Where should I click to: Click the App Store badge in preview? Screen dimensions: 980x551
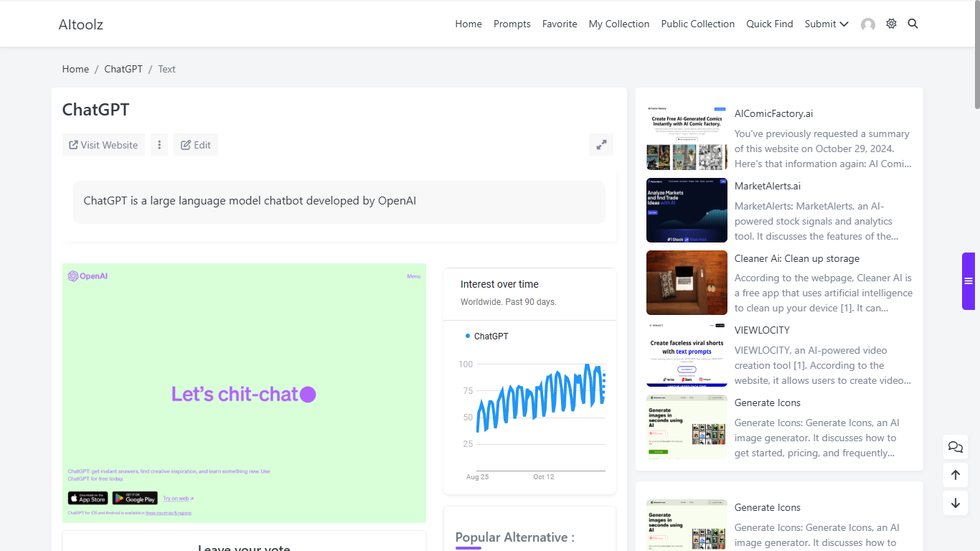[88, 498]
